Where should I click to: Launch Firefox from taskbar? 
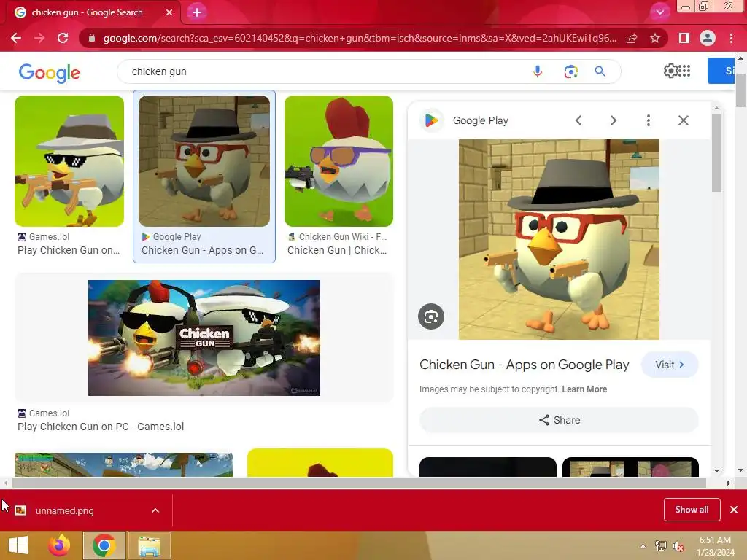[59, 545]
